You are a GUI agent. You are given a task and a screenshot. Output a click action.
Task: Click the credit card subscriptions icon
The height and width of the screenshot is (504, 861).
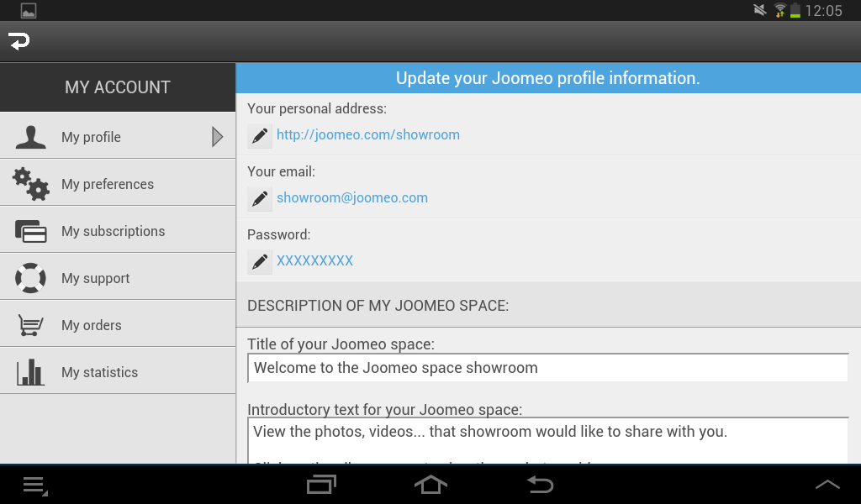31,231
